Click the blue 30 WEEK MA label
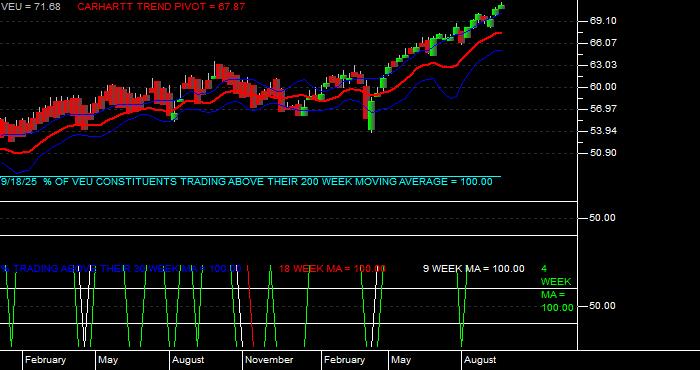 121,269
